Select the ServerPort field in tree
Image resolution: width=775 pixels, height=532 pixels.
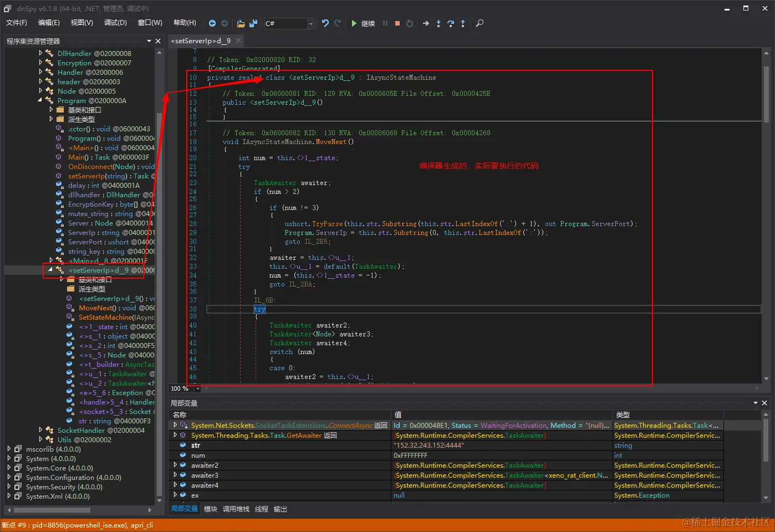[111, 242]
